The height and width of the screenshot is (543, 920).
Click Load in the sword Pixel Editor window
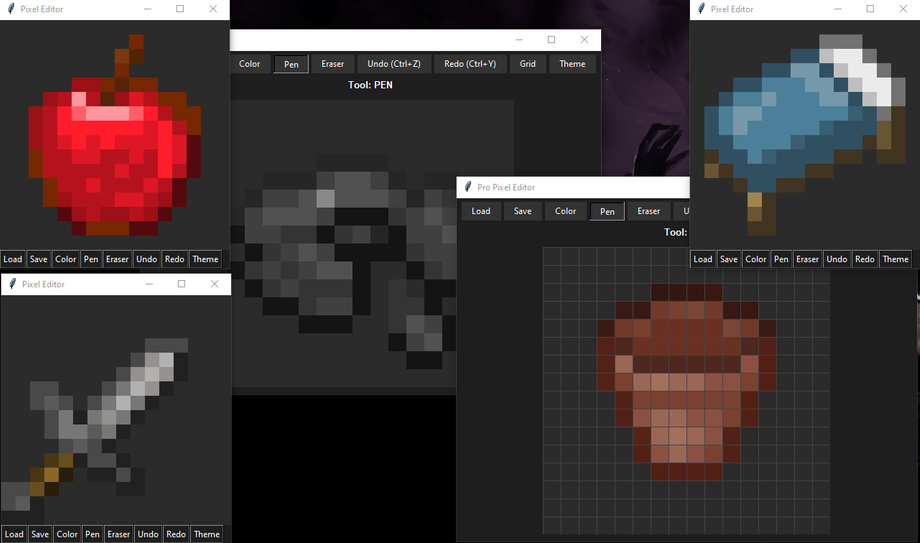click(14, 534)
